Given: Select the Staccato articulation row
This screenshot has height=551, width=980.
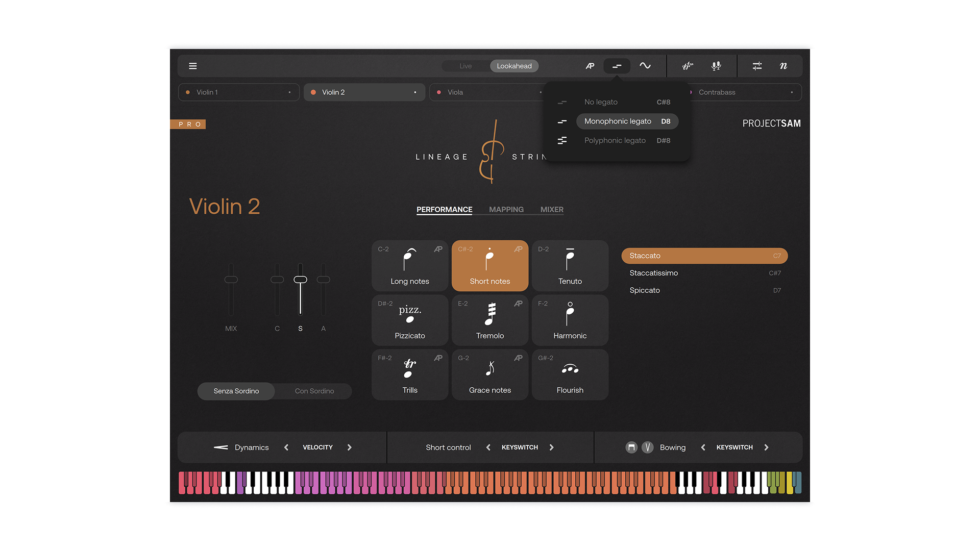Looking at the screenshot, I should click(704, 256).
